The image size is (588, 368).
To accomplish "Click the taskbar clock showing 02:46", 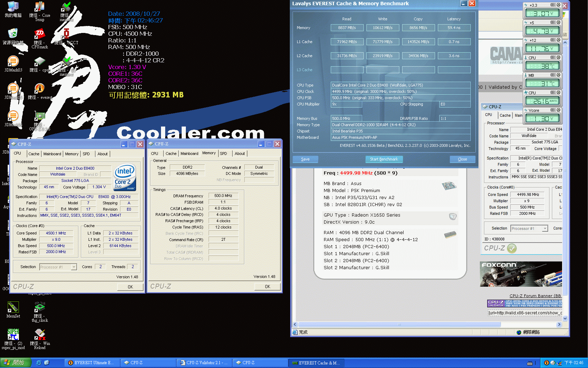I will pos(574,363).
